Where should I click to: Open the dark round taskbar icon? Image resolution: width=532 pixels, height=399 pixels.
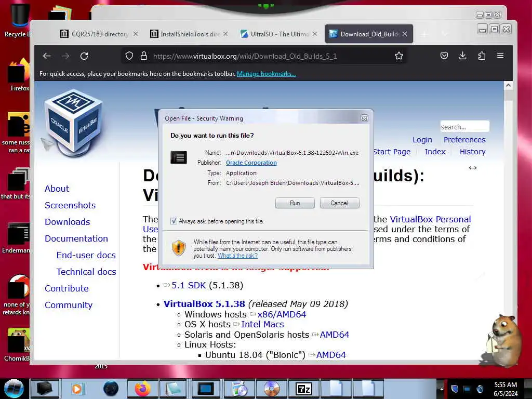pyautogui.click(x=111, y=389)
